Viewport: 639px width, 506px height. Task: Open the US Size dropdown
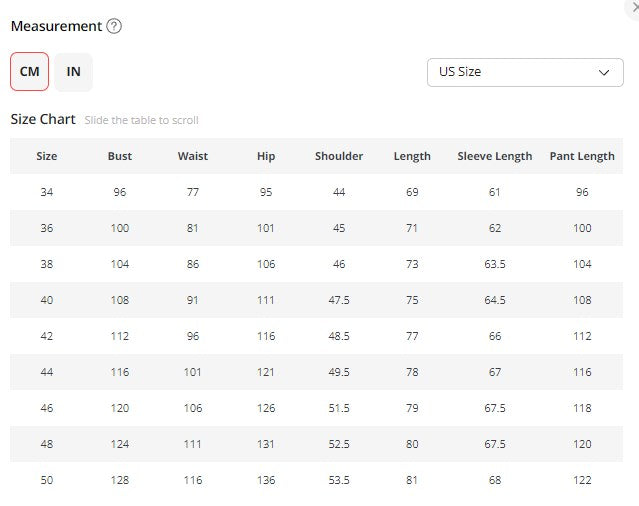tap(524, 72)
